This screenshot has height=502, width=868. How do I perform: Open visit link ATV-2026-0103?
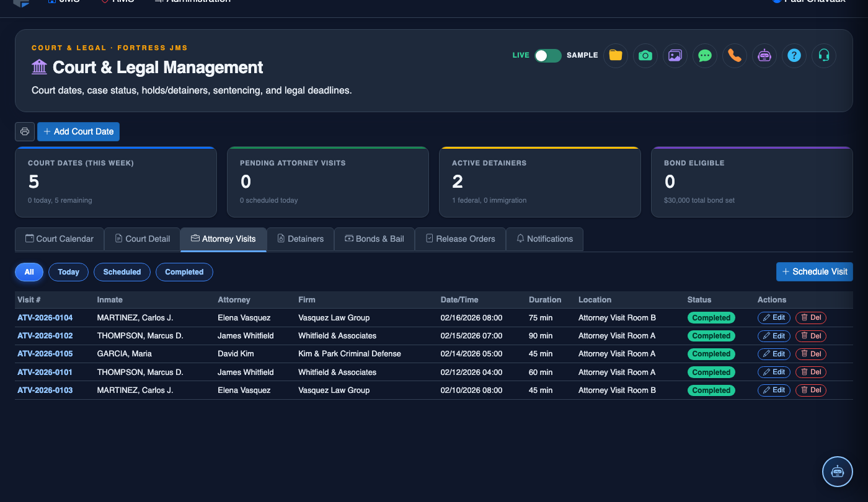[45, 390]
